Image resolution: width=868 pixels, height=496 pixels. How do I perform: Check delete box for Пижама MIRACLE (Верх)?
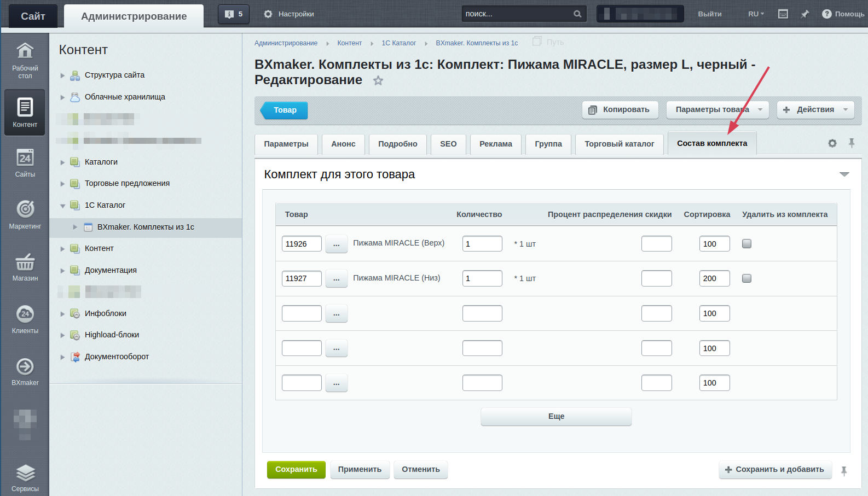click(x=747, y=244)
